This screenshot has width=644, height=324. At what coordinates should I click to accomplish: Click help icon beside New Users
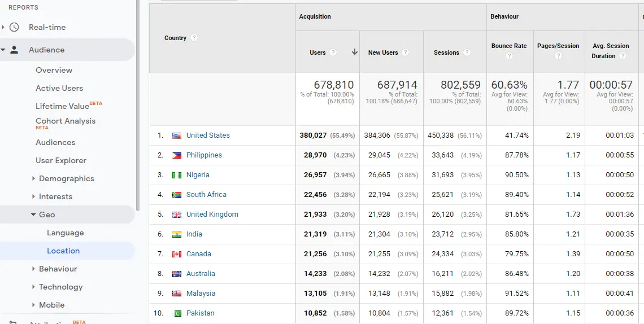tap(406, 52)
